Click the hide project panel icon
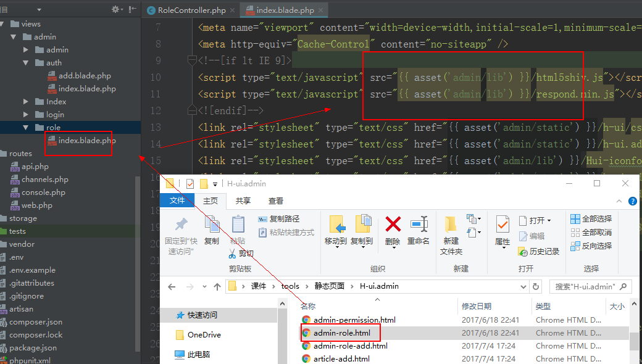Image resolution: width=642 pixels, height=364 pixels. tap(133, 9)
